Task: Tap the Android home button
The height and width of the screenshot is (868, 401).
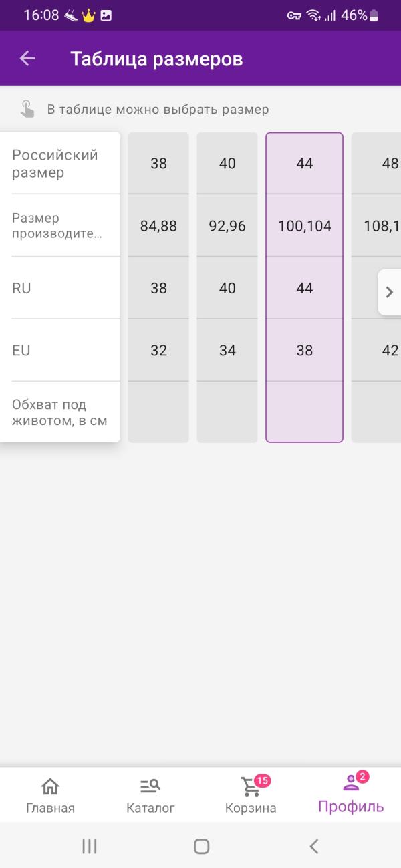Action: [201, 846]
